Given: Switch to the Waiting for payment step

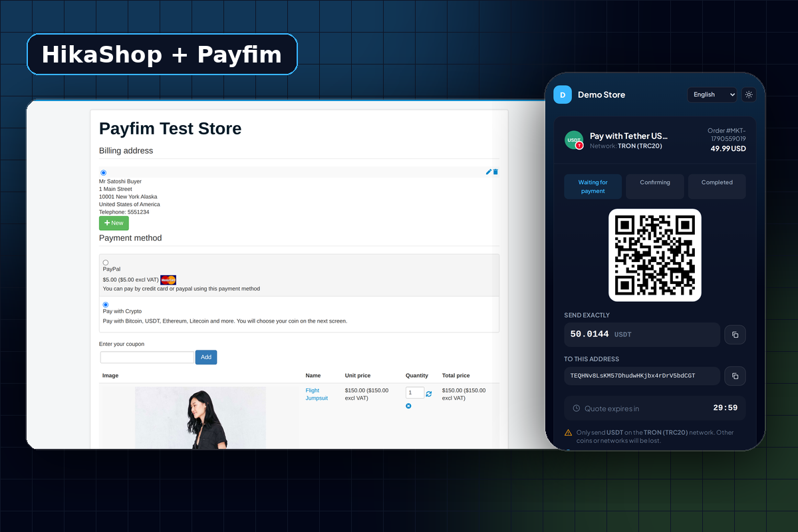Looking at the screenshot, I should pos(593,187).
